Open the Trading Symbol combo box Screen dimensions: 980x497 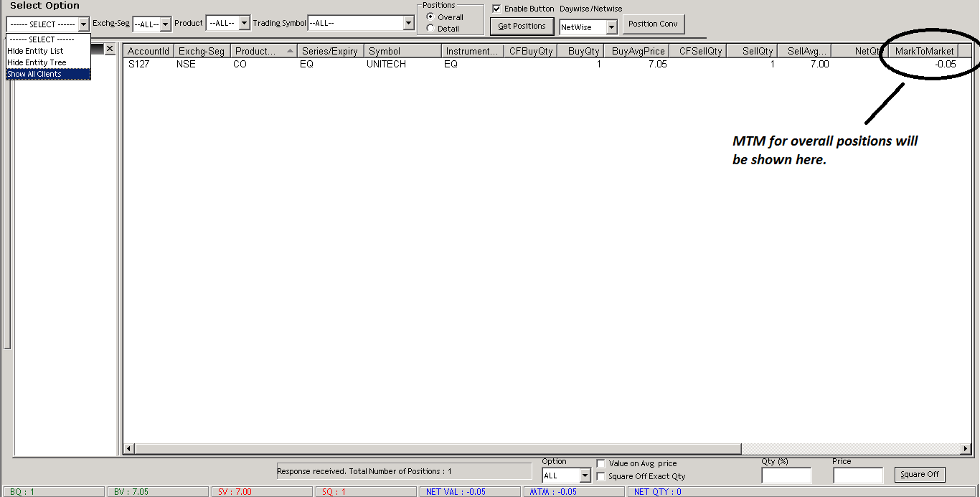coord(408,24)
